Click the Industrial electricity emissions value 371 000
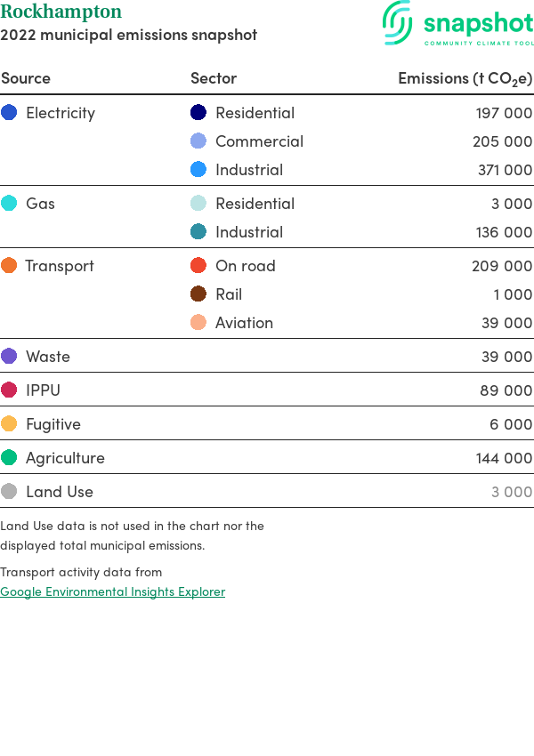The image size is (534, 756). click(505, 170)
